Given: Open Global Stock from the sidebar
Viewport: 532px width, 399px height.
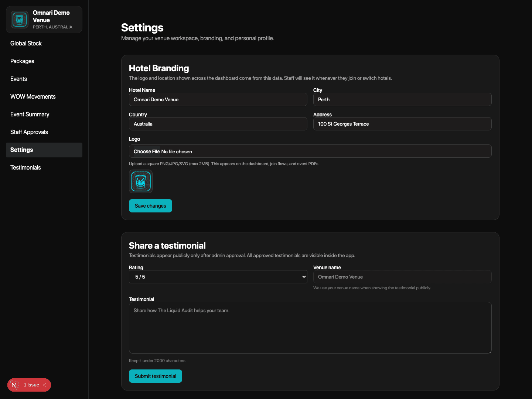Looking at the screenshot, I should pyautogui.click(x=26, y=44).
